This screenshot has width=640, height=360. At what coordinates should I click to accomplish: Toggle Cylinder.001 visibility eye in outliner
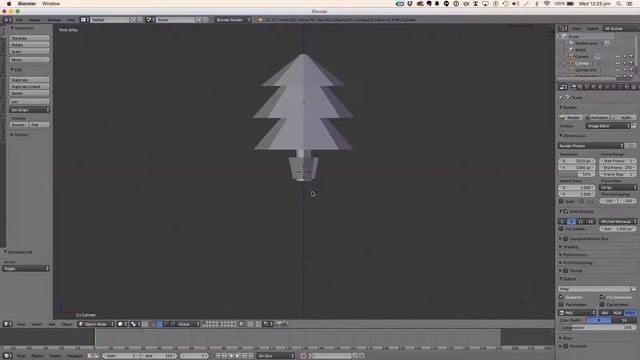click(x=618, y=70)
